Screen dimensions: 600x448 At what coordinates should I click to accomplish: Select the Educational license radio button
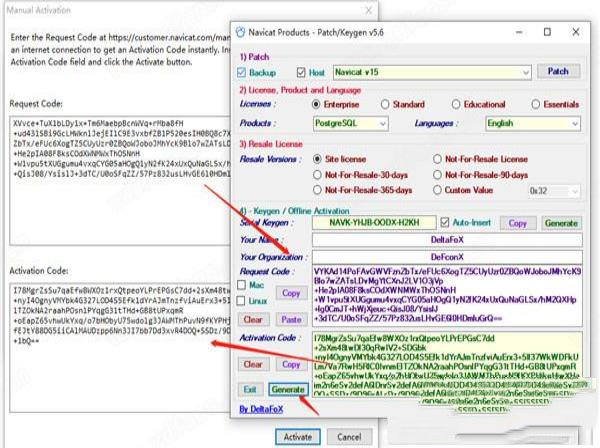coord(456,104)
